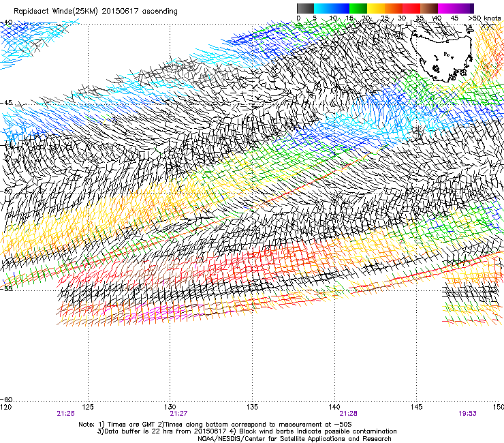Click the '-45' latitude axis label
The image size is (504, 443).
7,103
